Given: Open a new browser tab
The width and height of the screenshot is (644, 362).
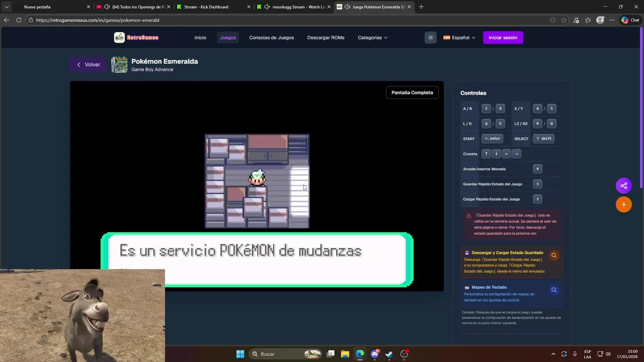Looking at the screenshot, I should (x=421, y=7).
